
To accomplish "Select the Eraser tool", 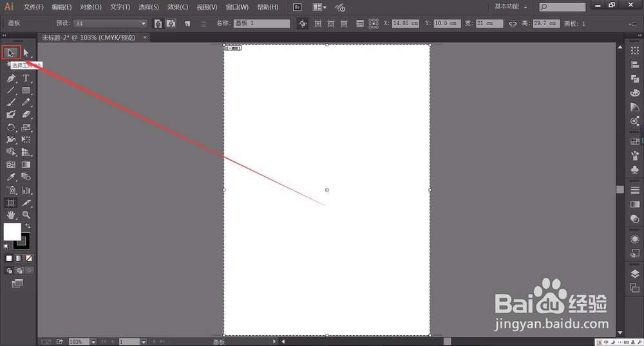I will click(x=26, y=114).
